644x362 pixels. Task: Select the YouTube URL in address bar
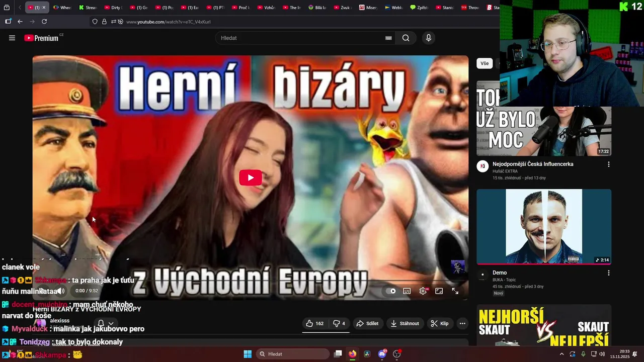tap(168, 22)
